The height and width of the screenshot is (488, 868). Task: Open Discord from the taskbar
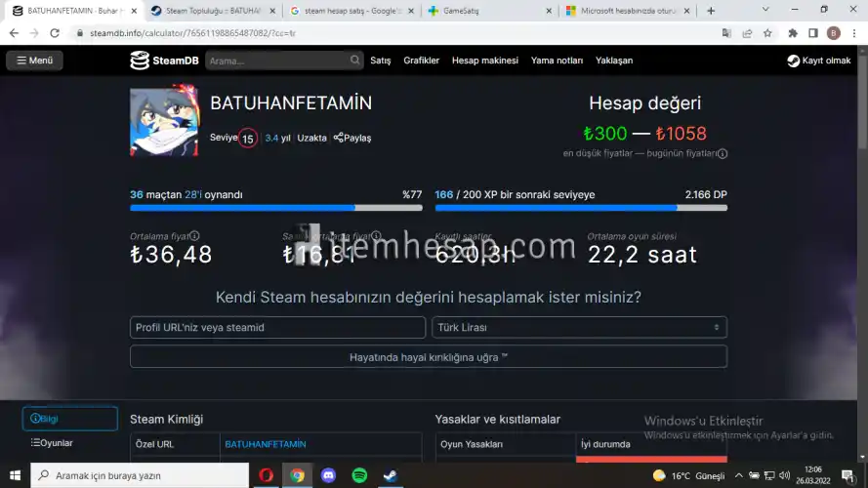(x=328, y=475)
